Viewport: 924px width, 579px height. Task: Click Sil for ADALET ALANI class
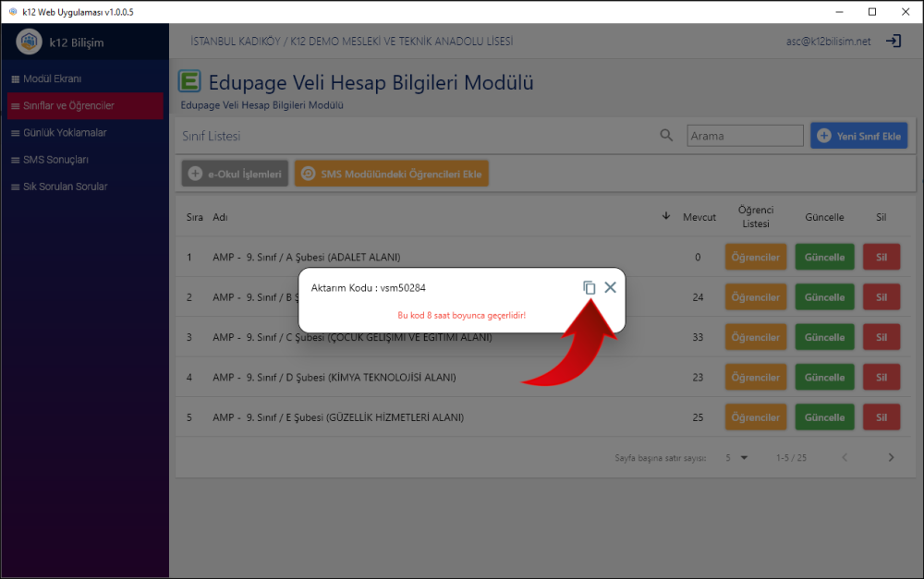tap(881, 257)
